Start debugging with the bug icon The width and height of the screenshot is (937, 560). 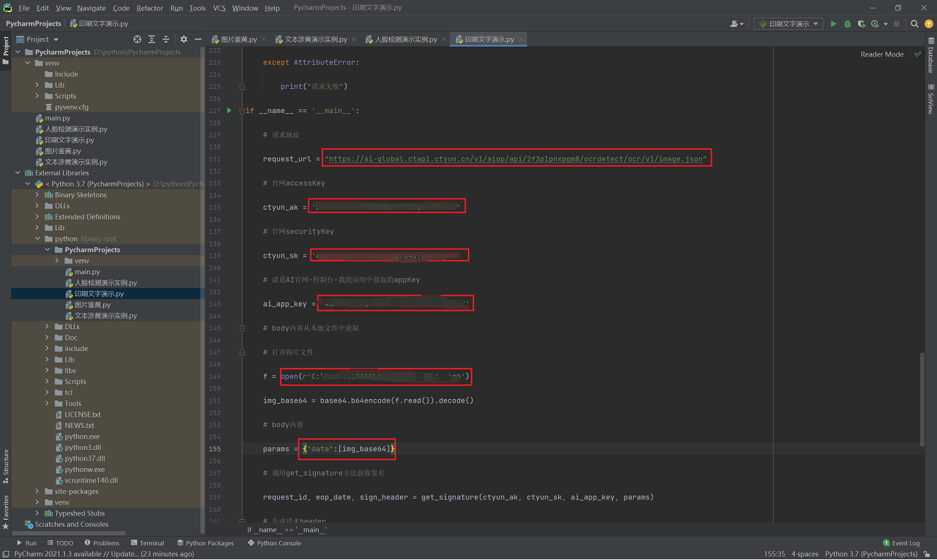(847, 24)
